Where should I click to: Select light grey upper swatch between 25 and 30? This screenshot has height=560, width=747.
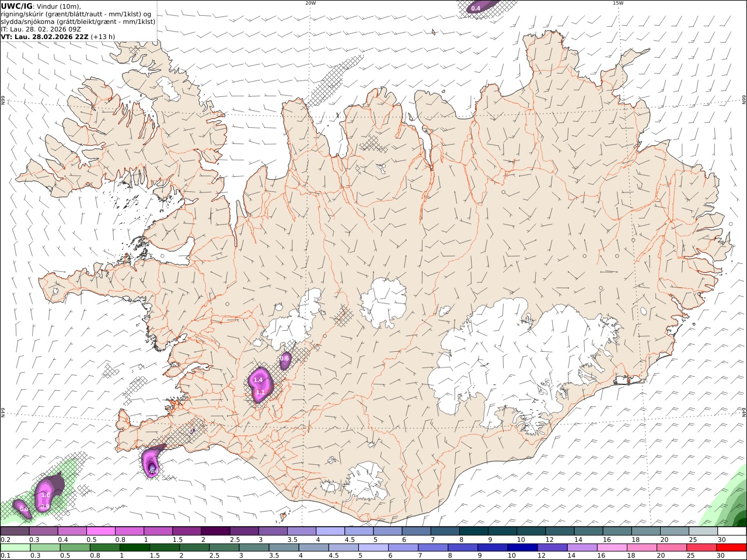(x=703, y=531)
